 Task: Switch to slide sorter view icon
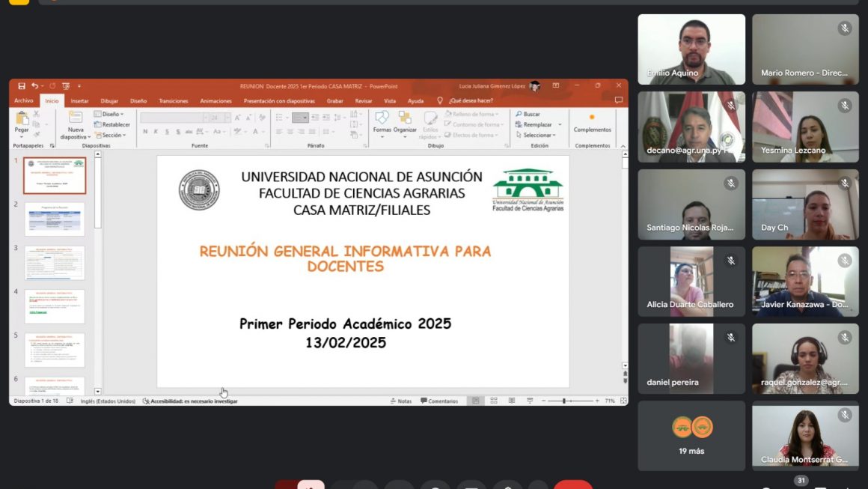pos(494,401)
